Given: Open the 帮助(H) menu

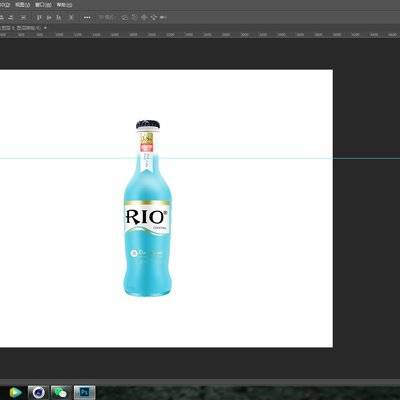Looking at the screenshot, I should coord(64,5).
